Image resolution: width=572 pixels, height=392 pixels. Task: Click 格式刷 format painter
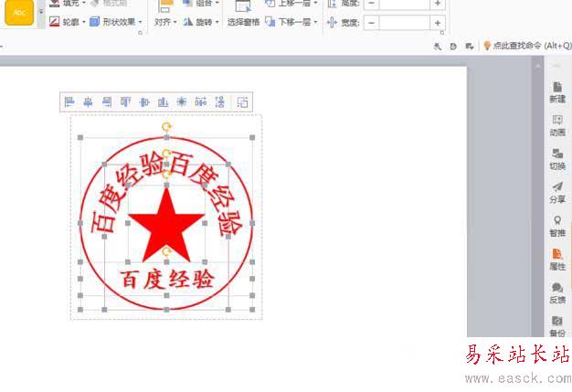pyautogui.click(x=109, y=3)
